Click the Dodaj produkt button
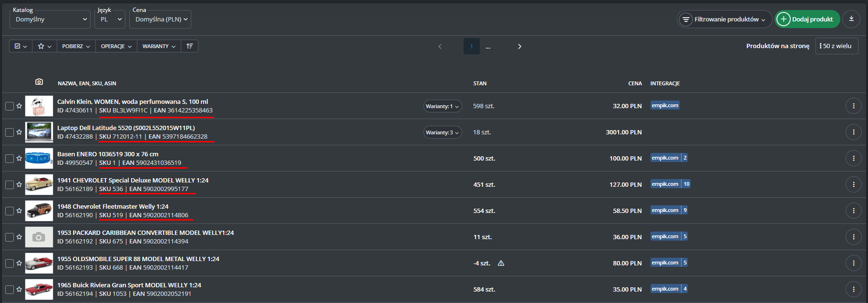The width and height of the screenshot is (868, 303). [x=807, y=19]
